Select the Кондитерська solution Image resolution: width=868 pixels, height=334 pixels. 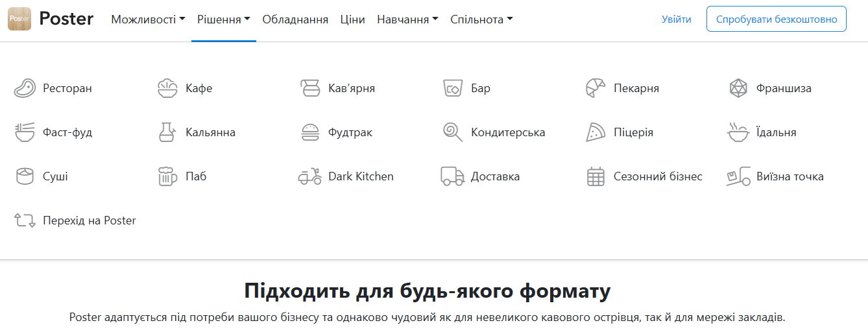click(x=508, y=132)
